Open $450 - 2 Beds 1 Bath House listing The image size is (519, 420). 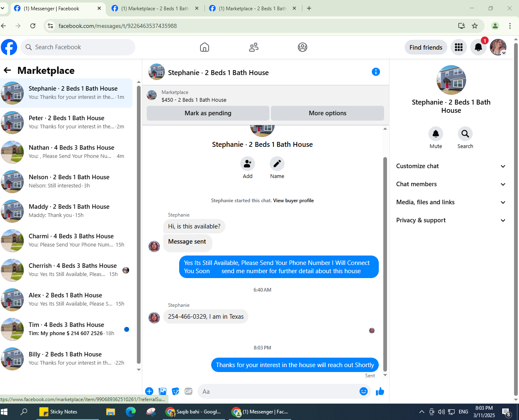pyautogui.click(x=194, y=100)
